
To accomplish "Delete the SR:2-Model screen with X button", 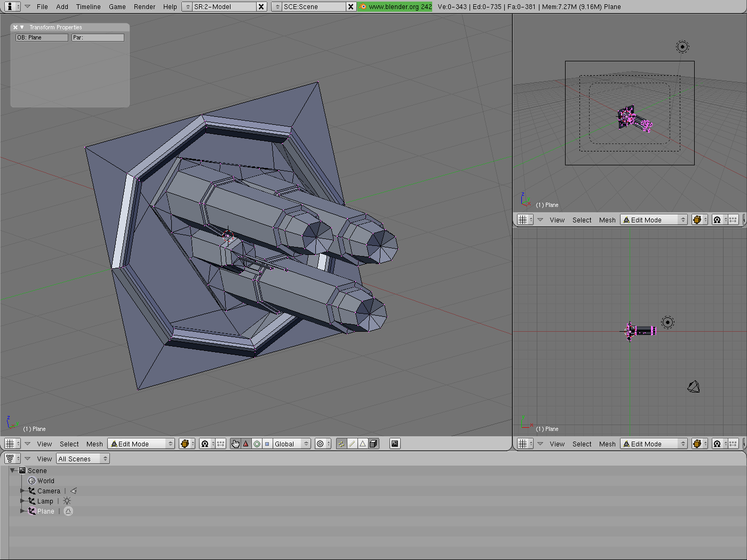I will 261,7.
